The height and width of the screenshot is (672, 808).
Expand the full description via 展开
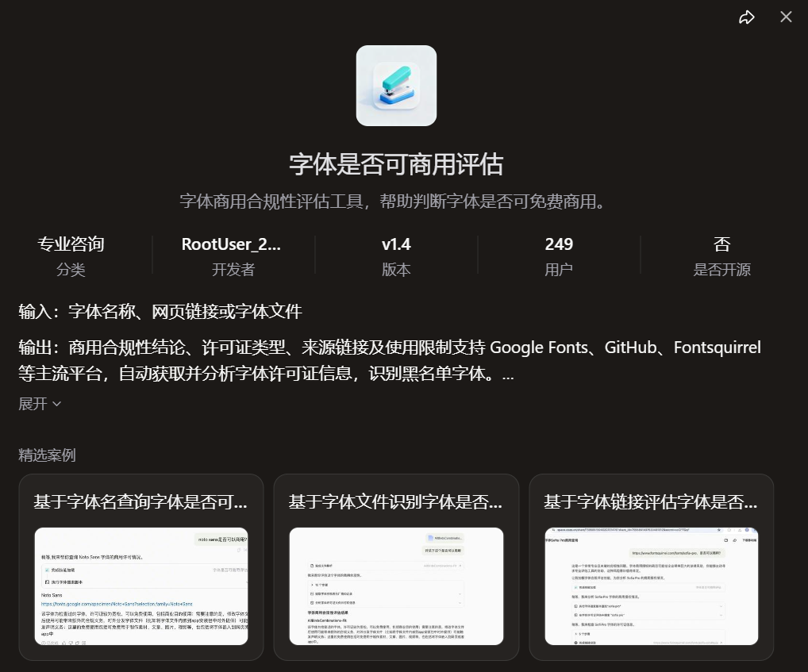tap(34, 404)
